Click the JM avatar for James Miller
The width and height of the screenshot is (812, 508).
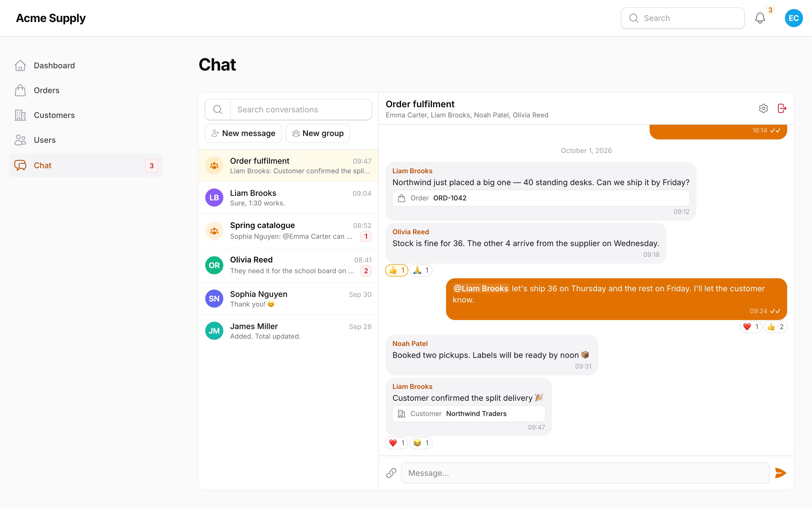pyautogui.click(x=214, y=331)
